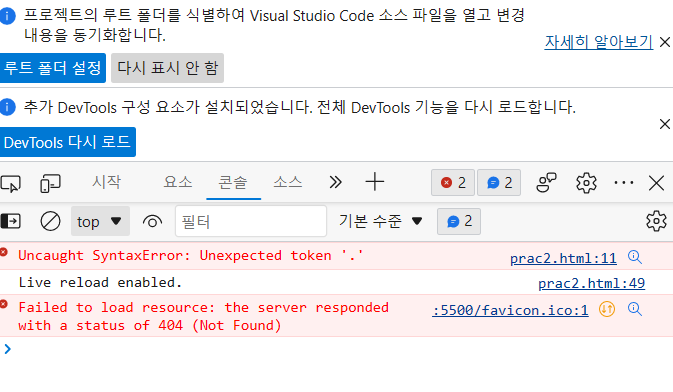Viewport: 673px width, 392px height.
Task: Open the 시작 (Welcome) tab
Action: pyautogui.click(x=106, y=182)
